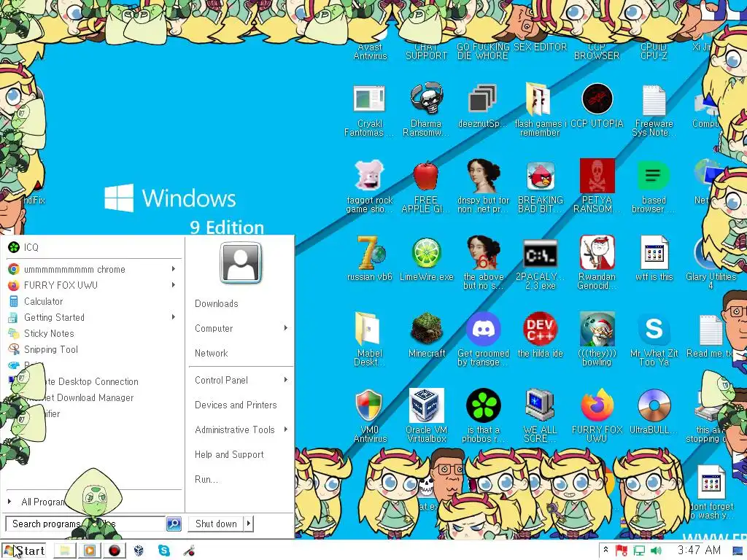Open the dnspy but for non .net portrait icon
The height and width of the screenshot is (560, 747).
[483, 175]
